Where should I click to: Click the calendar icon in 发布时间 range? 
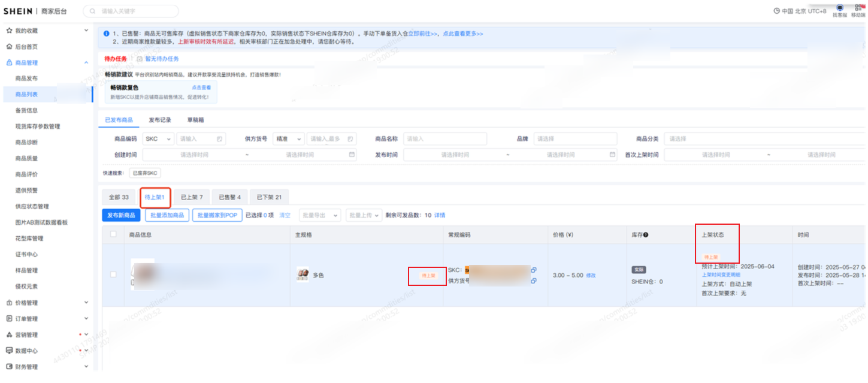[x=612, y=155]
